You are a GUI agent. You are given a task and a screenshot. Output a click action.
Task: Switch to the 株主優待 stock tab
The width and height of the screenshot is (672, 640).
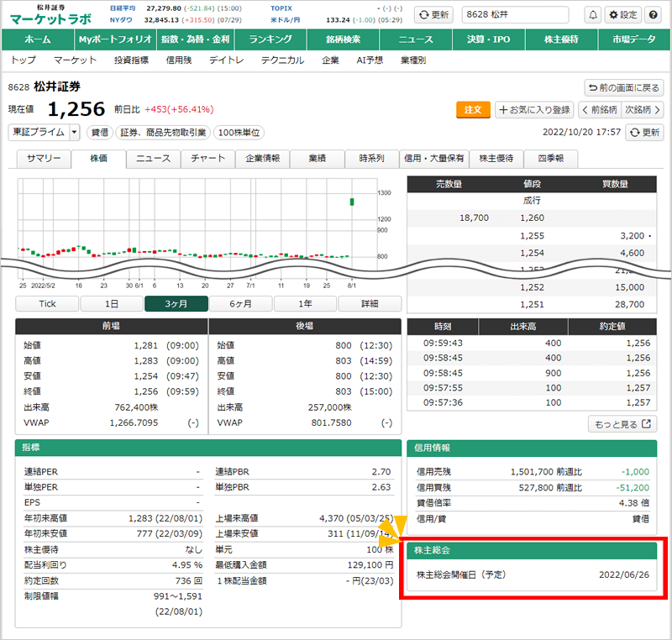click(496, 159)
